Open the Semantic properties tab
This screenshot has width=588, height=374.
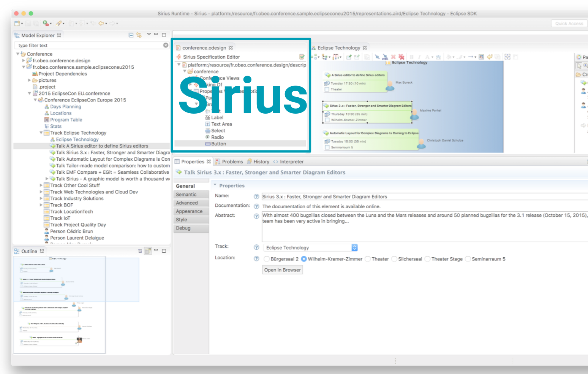click(x=186, y=195)
